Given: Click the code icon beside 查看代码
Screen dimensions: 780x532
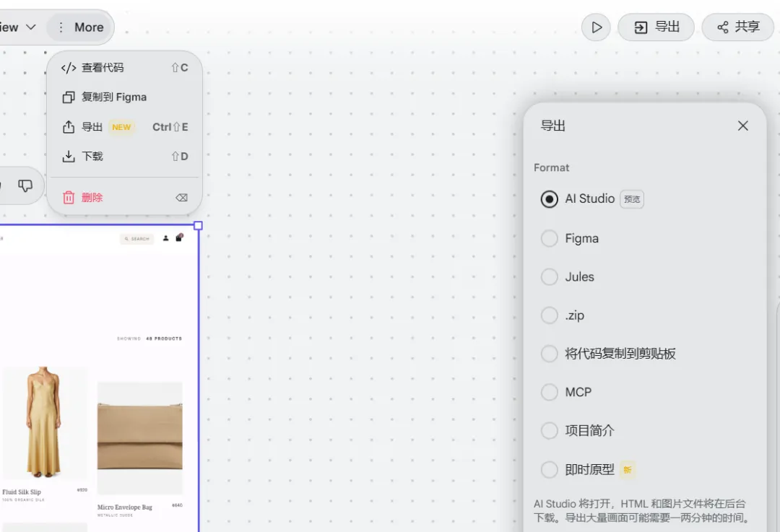Looking at the screenshot, I should coord(67,67).
